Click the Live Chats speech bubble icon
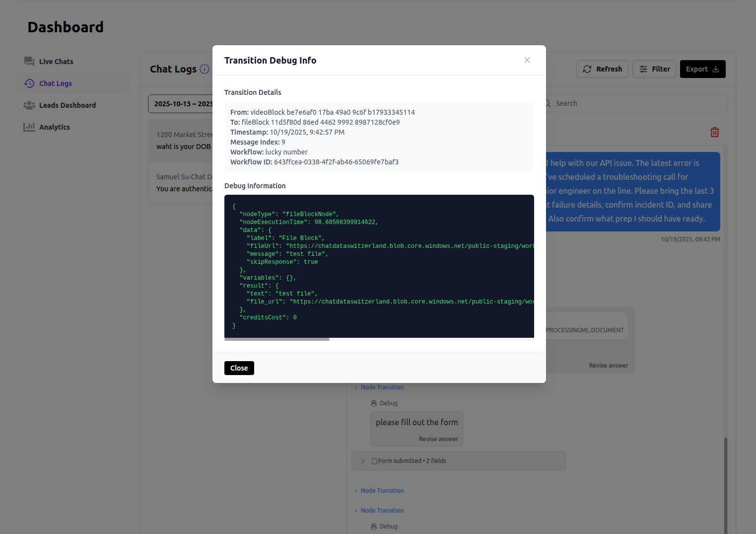Screen dimensions: 756x534 (x=29, y=61)
